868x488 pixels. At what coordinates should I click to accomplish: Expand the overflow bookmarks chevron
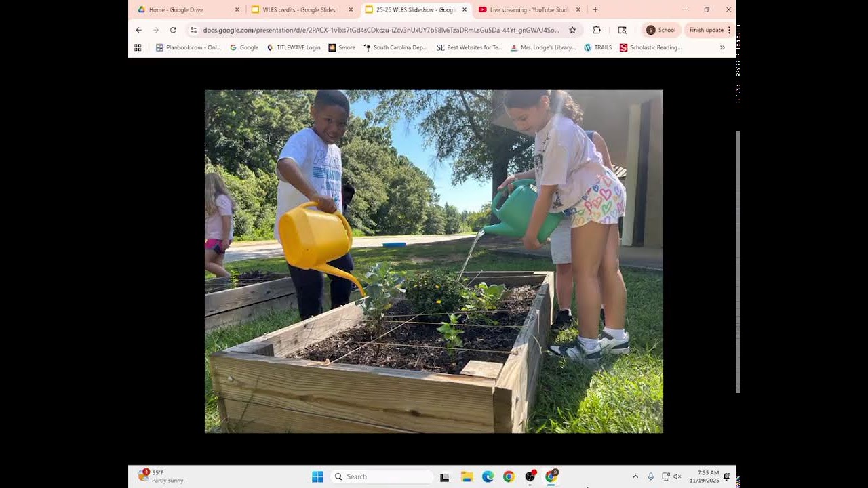click(722, 47)
